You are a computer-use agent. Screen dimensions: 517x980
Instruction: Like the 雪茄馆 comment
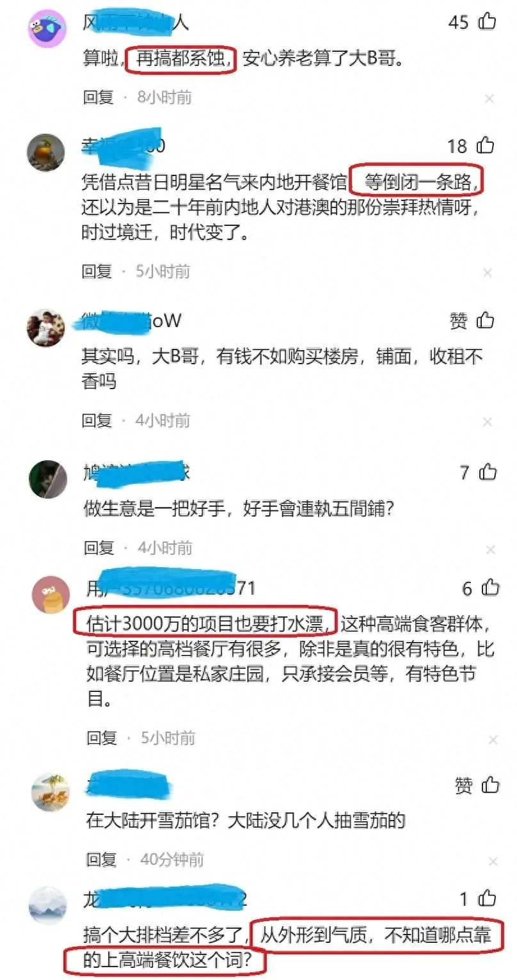click(490, 785)
